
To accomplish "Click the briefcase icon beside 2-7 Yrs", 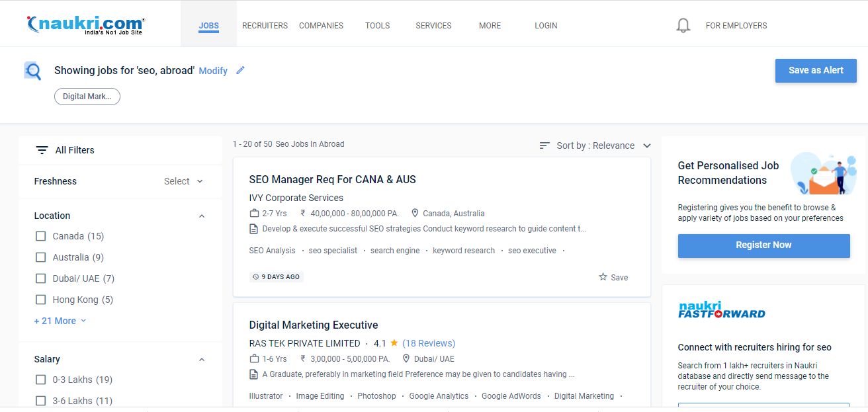I will 254,214.
